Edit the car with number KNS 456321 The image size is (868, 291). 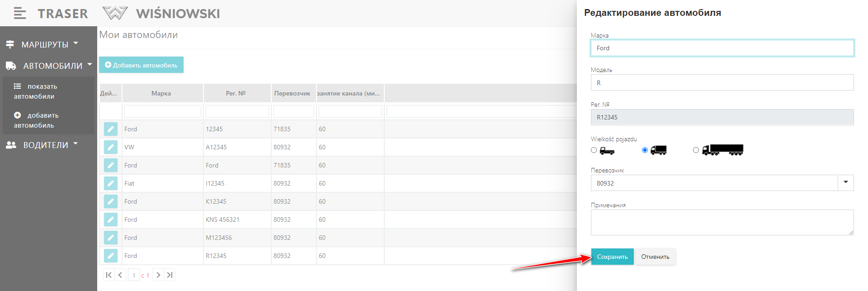coord(111,219)
